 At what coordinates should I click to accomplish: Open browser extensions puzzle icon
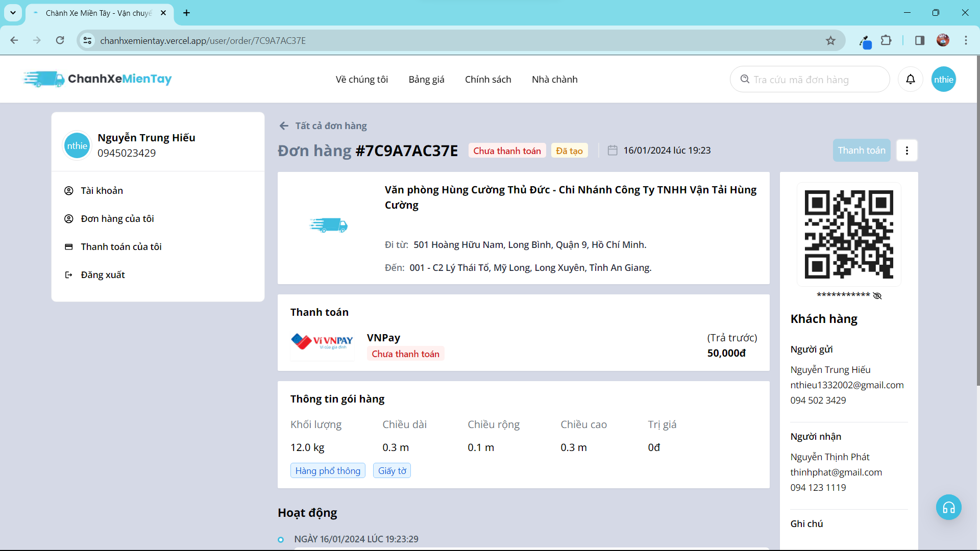point(886,40)
